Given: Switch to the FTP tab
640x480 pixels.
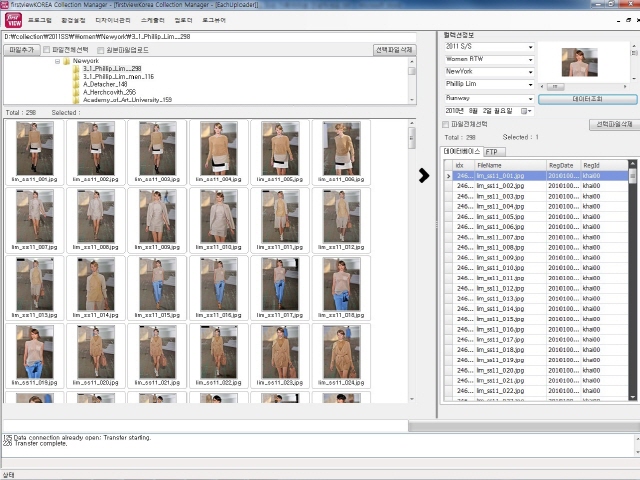Looking at the screenshot, I should [494, 152].
